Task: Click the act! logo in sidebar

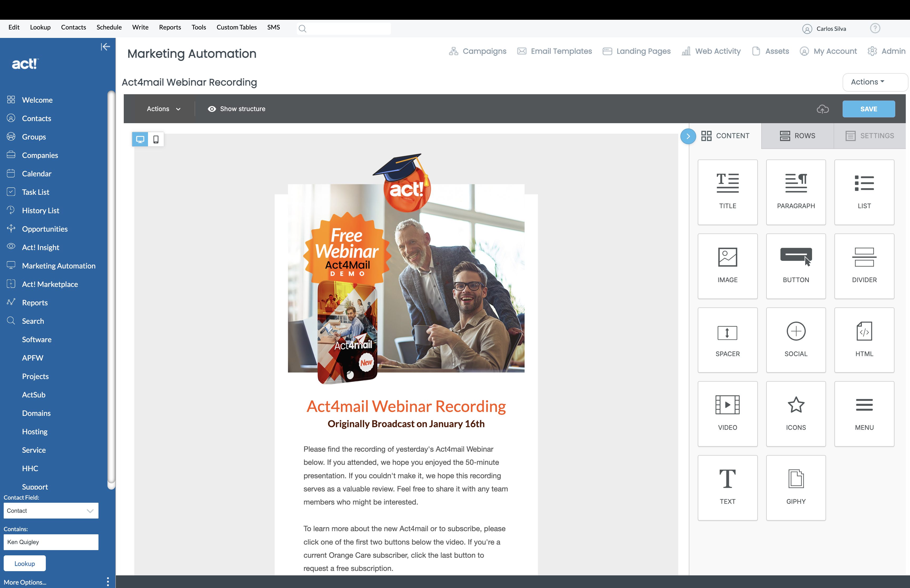Action: 25,64
